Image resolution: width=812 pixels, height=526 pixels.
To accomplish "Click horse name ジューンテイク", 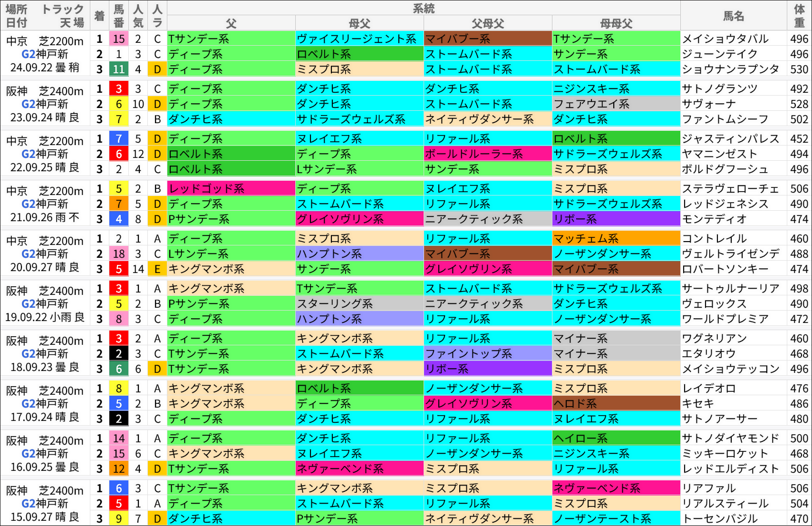I will (x=720, y=54).
